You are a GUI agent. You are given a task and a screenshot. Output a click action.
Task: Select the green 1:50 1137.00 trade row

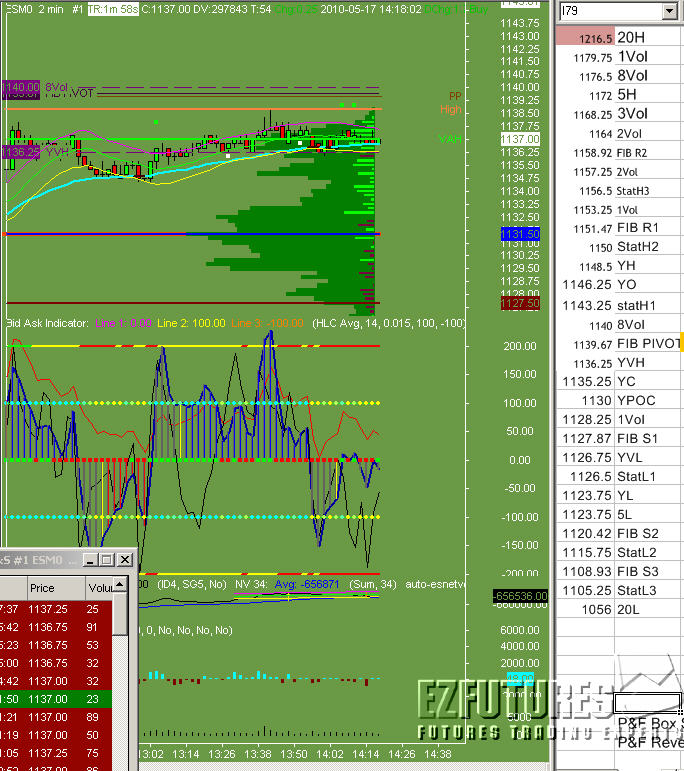tap(56, 699)
